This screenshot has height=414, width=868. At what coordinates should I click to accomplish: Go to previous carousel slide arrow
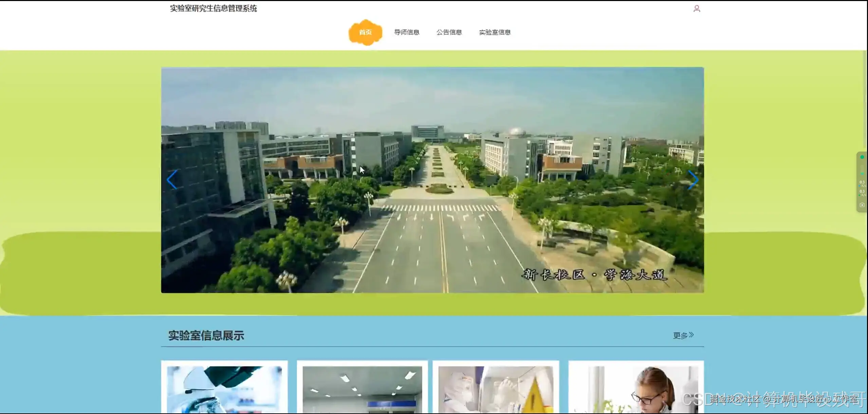(172, 180)
